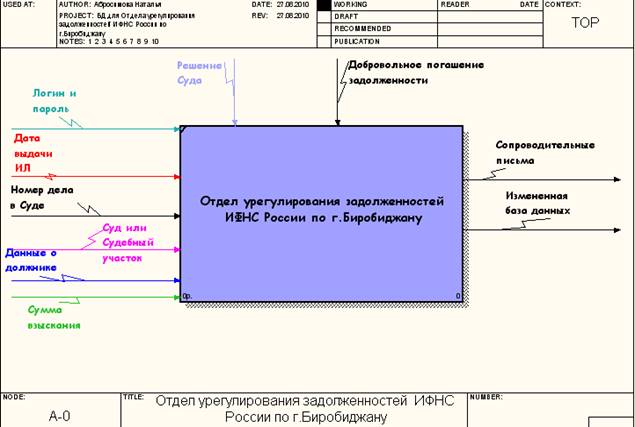Click the diagram title in the footer
The height and width of the screenshot is (427, 635).
(304, 408)
